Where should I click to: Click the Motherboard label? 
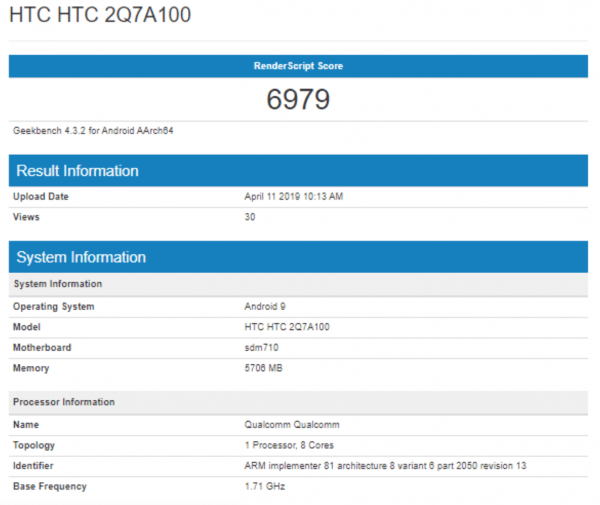pos(42,348)
